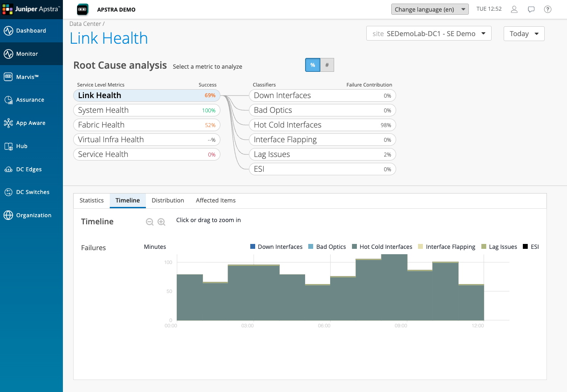Screen dimensions: 567x392
Task: Open the user account icon
Action: (514, 9)
